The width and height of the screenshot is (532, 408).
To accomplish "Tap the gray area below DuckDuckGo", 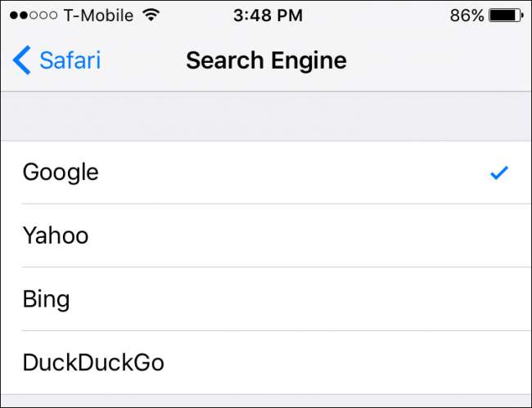I will [266, 401].
